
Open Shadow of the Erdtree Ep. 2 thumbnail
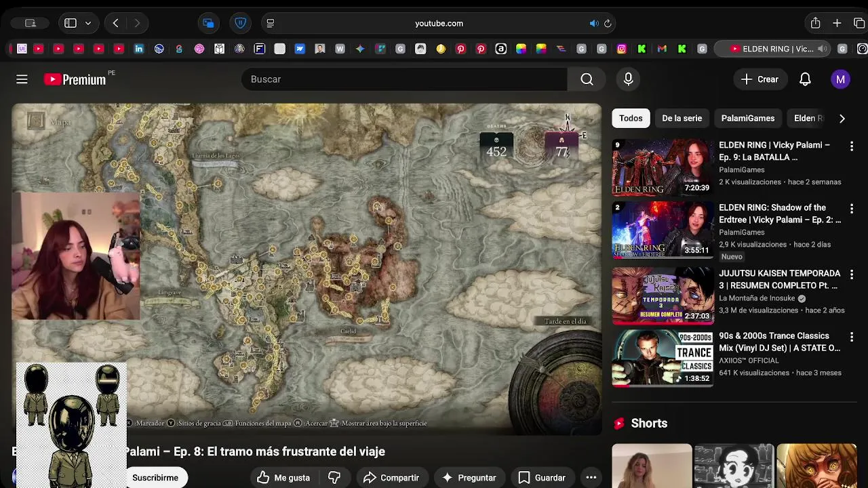coord(663,230)
